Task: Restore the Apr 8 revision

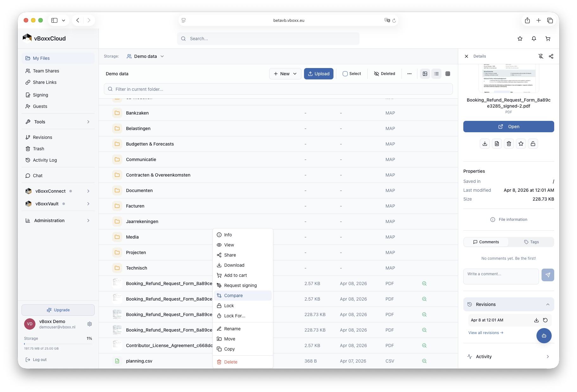Action: [x=545, y=320]
